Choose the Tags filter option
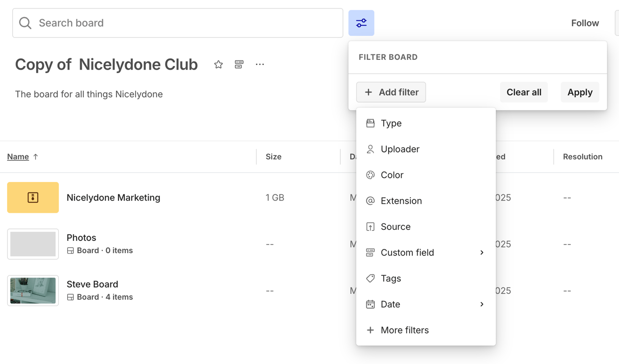Image resolution: width=619 pixels, height=364 pixels. (426, 278)
